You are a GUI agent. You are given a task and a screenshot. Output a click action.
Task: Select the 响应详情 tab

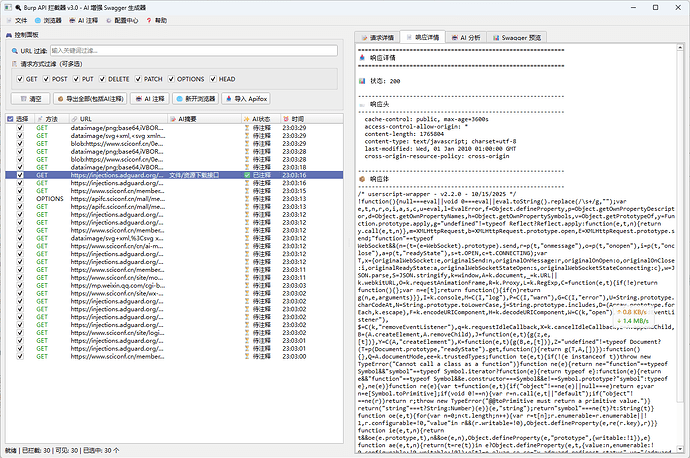pos(422,37)
